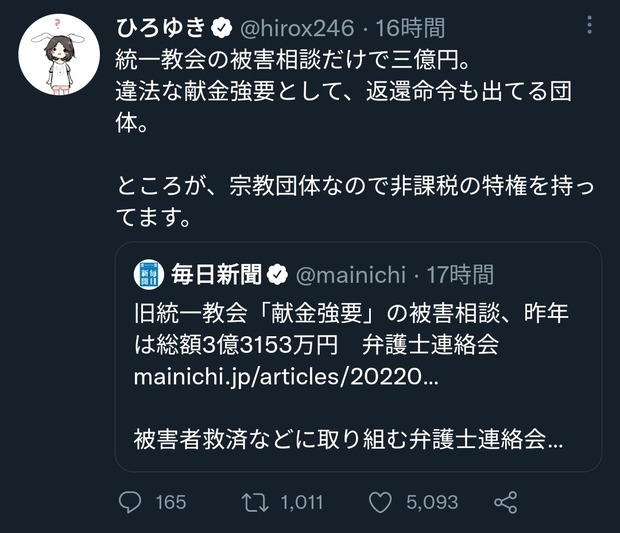
Task: Click the 1,011 retweet count
Action: point(302,503)
